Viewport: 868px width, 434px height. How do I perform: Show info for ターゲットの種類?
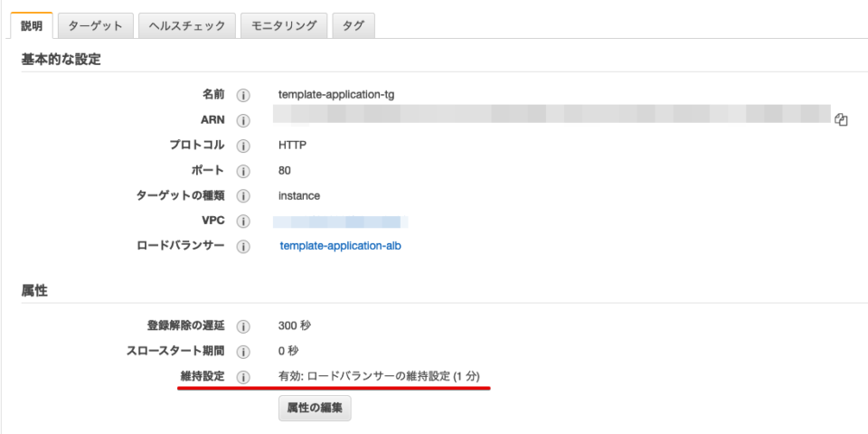tap(243, 196)
